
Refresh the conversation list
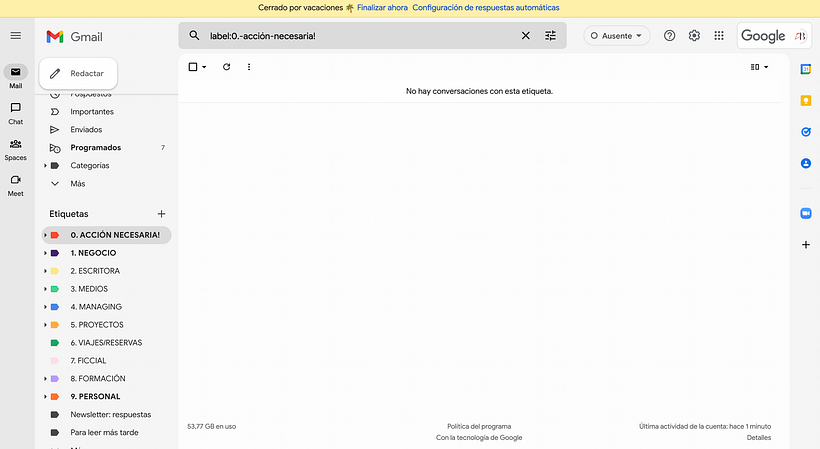point(226,67)
